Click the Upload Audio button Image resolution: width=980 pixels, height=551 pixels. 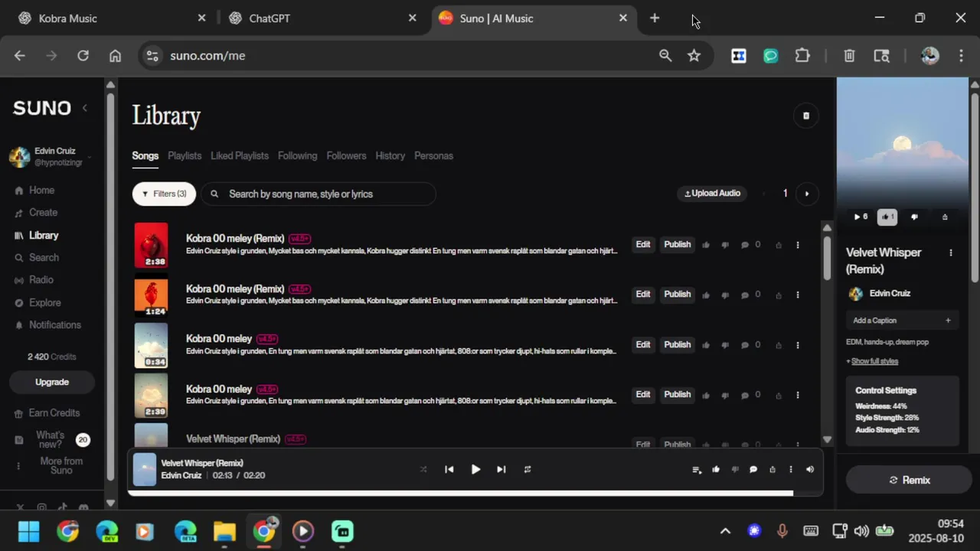pyautogui.click(x=712, y=194)
